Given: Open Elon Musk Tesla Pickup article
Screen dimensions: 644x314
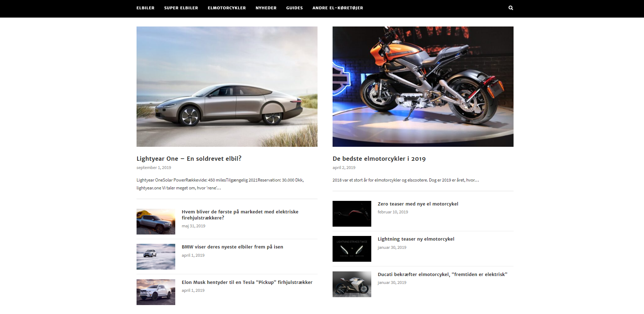Looking at the screenshot, I should [x=247, y=282].
